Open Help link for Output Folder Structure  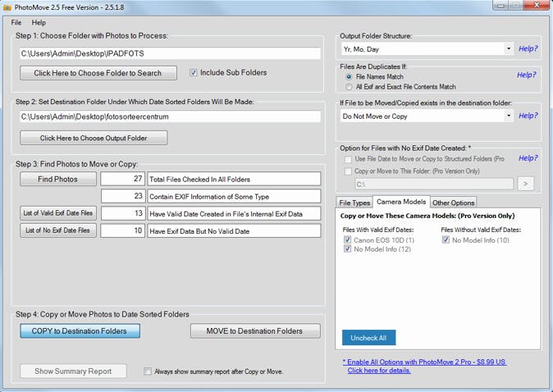click(x=528, y=48)
